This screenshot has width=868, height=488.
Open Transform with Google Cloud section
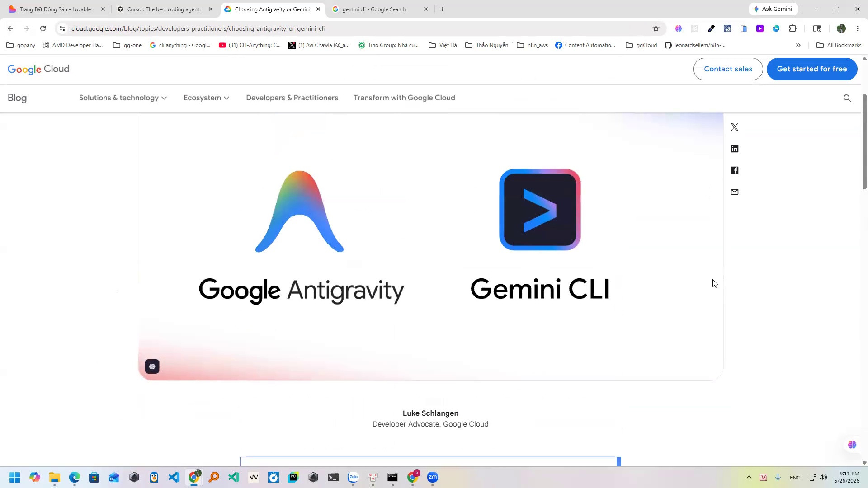coord(405,98)
